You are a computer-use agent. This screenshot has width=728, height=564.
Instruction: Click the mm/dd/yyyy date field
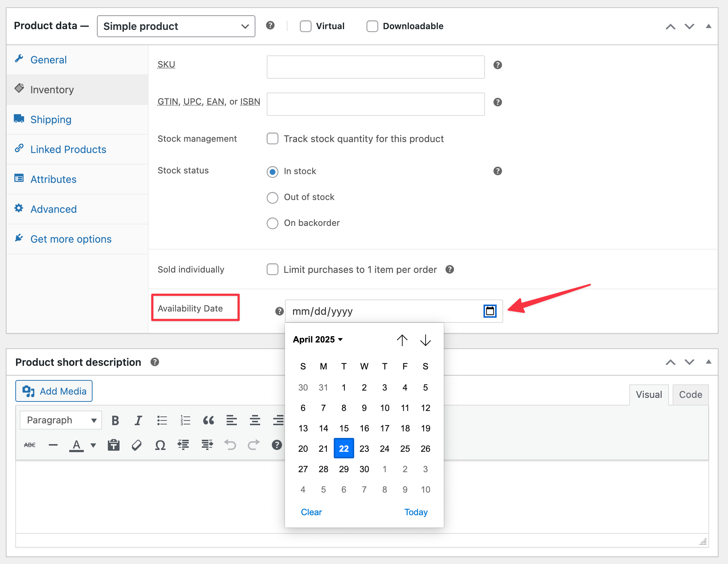(394, 311)
